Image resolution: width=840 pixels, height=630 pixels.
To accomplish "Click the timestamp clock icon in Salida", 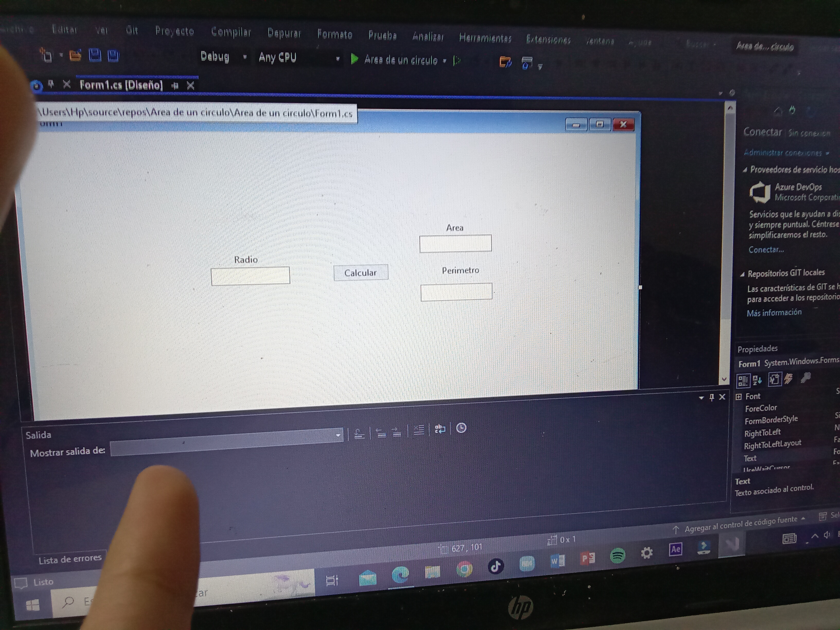I will point(461,428).
